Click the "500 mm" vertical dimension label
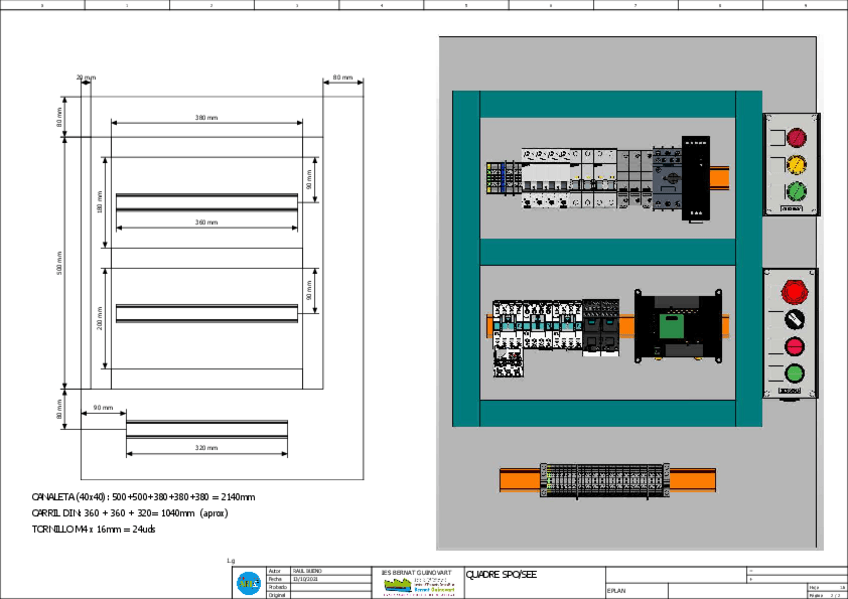This screenshot has height=599, width=848. click(59, 263)
